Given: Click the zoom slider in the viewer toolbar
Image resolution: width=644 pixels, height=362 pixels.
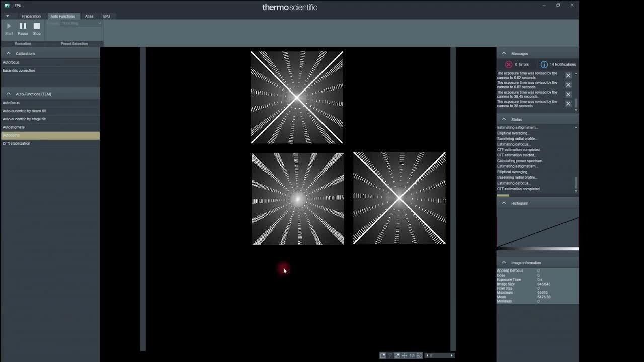Looking at the screenshot, I should click(x=440, y=355).
